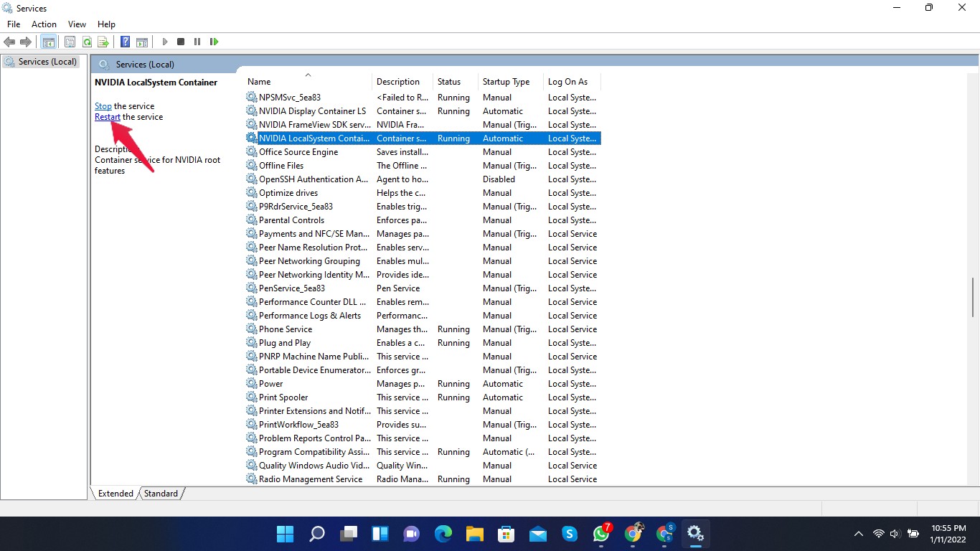The height and width of the screenshot is (551, 980).
Task: Select the NVIDIA Display Container LS service
Action: pyautogui.click(x=423, y=111)
